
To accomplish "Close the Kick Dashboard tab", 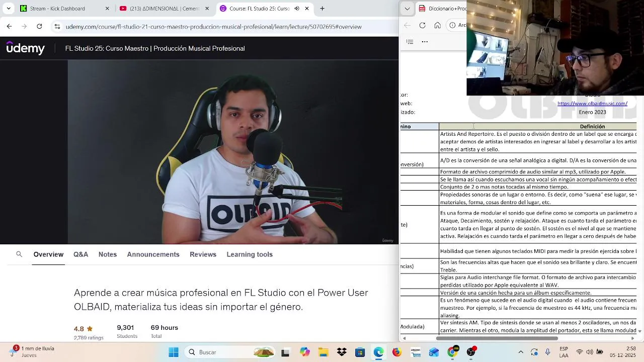I will [x=107, y=9].
